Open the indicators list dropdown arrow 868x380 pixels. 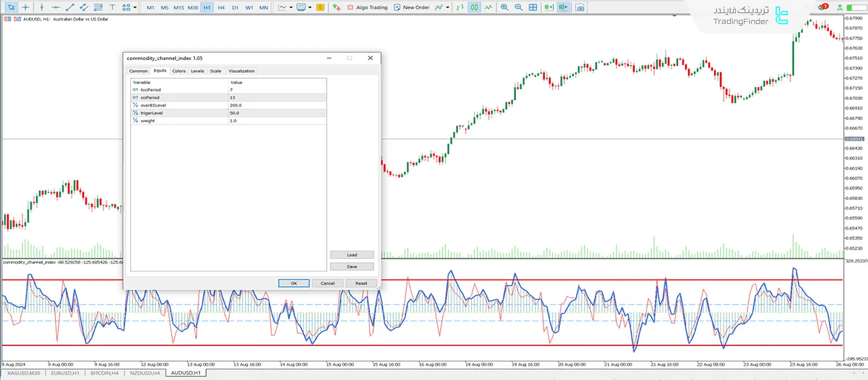(x=448, y=8)
